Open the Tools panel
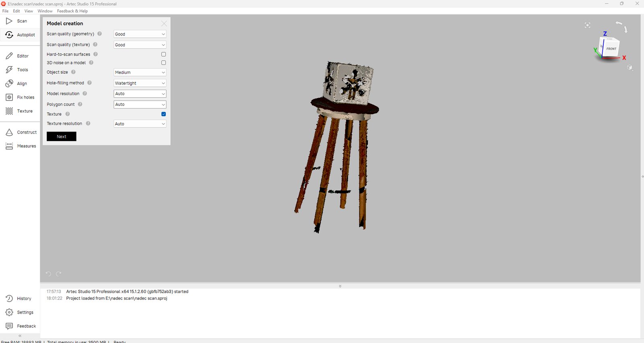Image resolution: width=644 pixels, height=343 pixels. tap(20, 70)
